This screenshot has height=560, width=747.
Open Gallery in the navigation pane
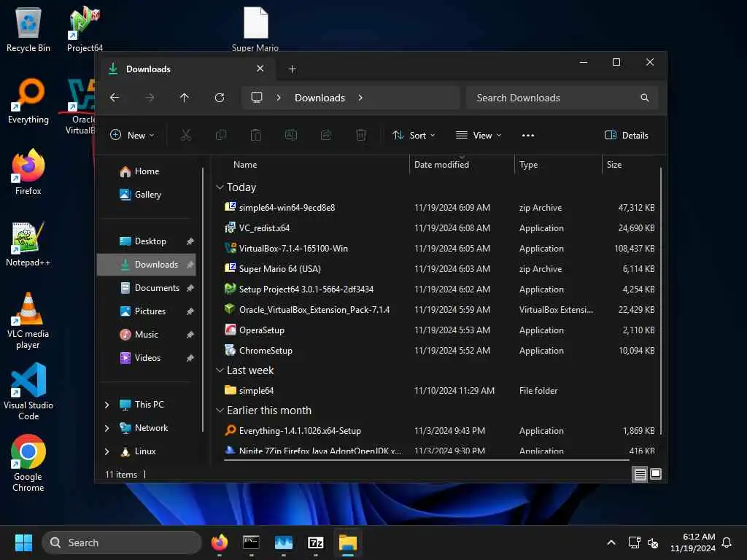(x=147, y=195)
